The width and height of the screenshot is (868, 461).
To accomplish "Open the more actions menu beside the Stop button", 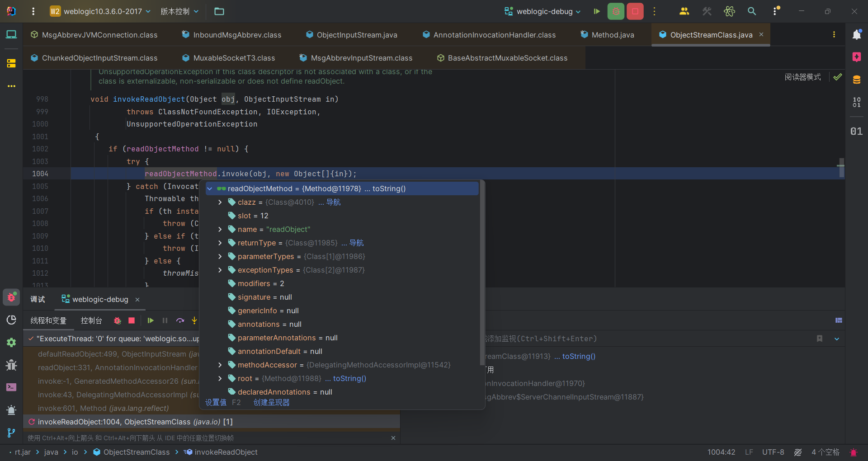I will tap(654, 11).
